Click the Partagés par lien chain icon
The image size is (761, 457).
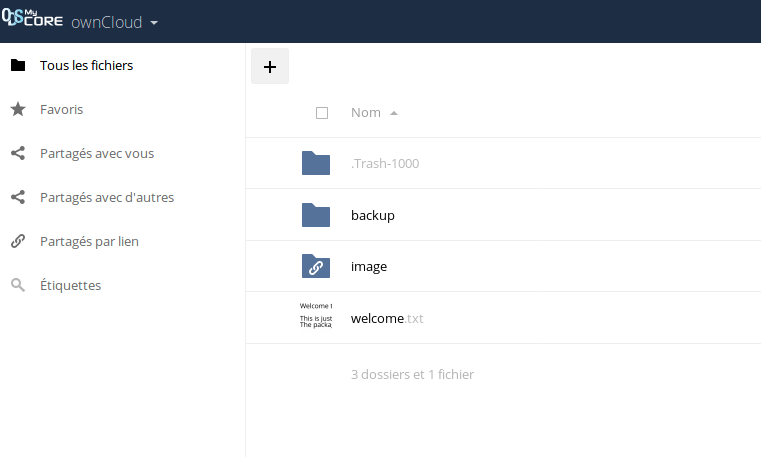click(17, 242)
